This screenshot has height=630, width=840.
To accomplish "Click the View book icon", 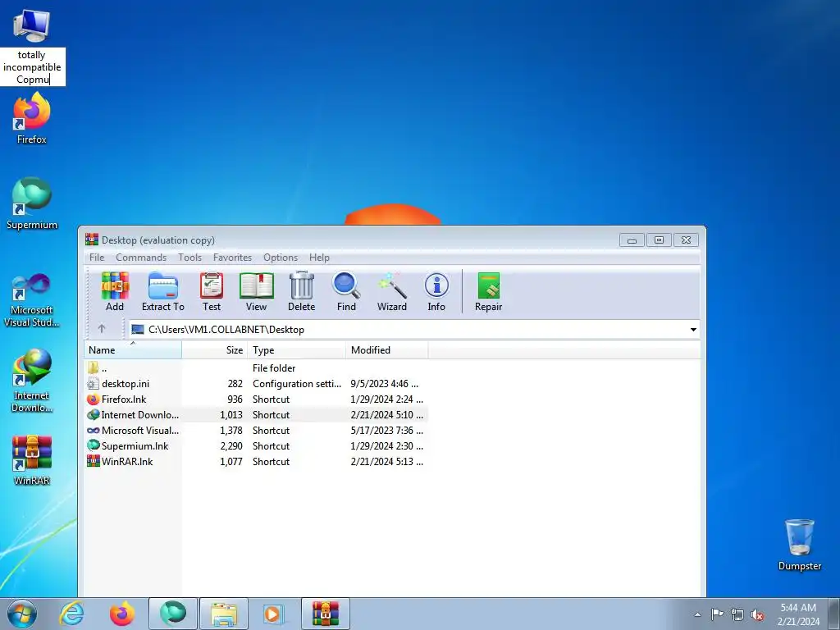I will [256, 291].
